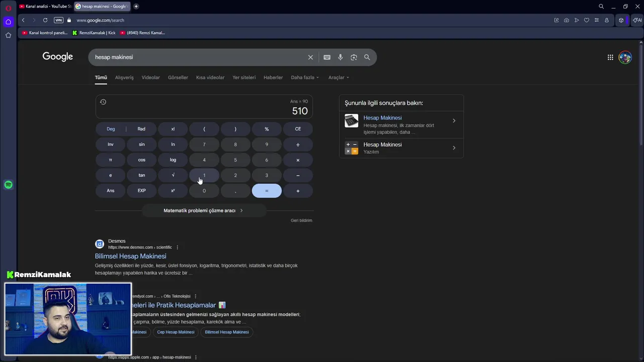Expand Hesap Makinesi Yazılım result chevron
Viewport: 644px width, 362px height.
pos(454,148)
